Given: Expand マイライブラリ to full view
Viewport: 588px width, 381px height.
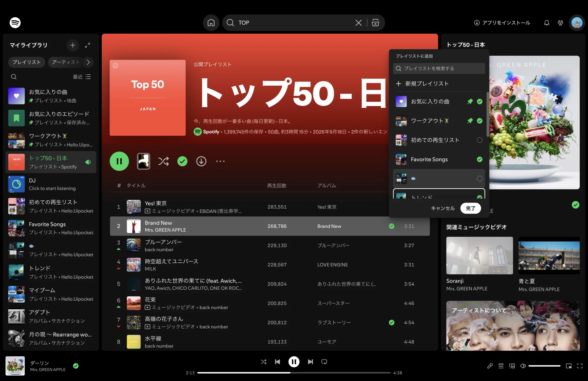Looking at the screenshot, I should (88, 45).
